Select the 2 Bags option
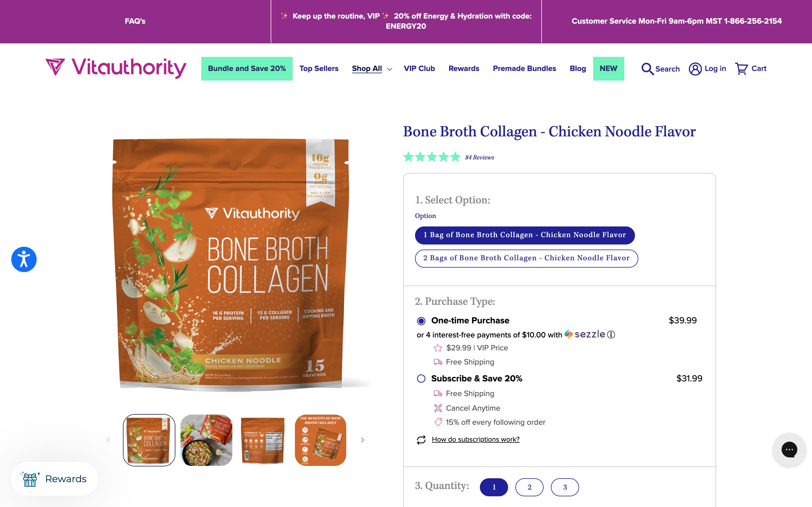 tap(526, 258)
